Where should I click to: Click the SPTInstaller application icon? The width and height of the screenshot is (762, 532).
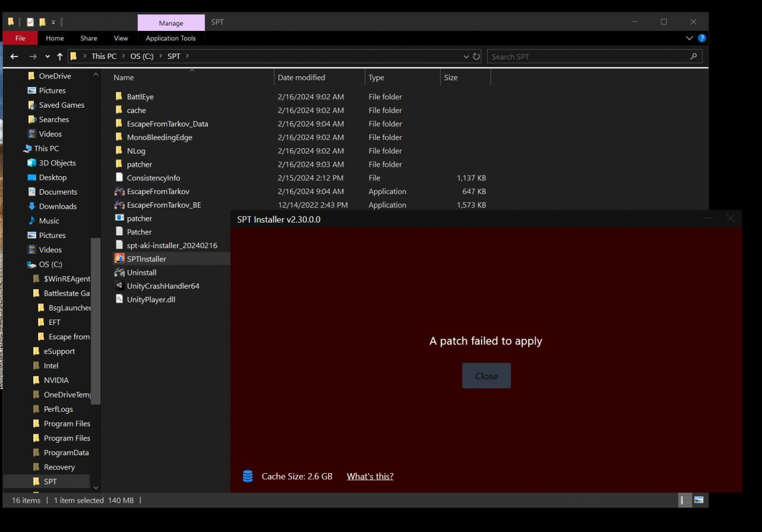(x=120, y=259)
